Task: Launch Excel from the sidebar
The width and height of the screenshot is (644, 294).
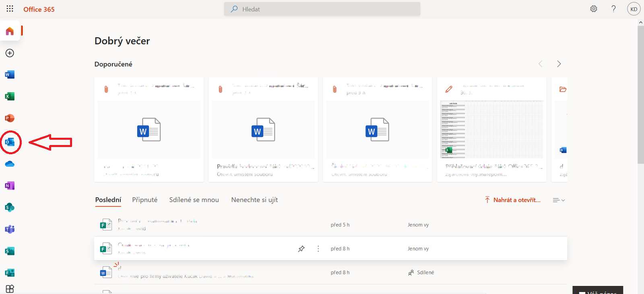Action: click(10, 96)
